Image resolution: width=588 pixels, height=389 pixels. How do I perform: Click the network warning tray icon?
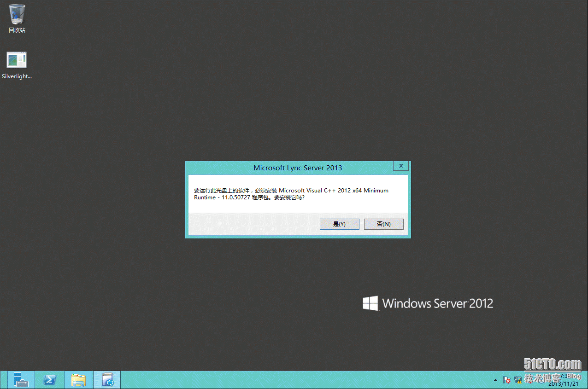[x=518, y=380]
